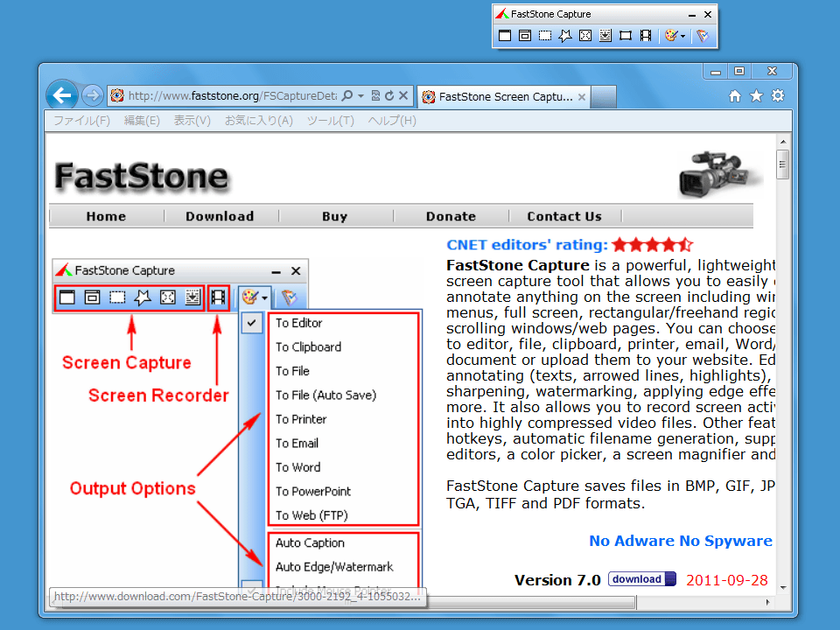Viewport: 840px width, 630px height.
Task: Select the FastStone Screen Captu... tab
Action: pos(504,97)
